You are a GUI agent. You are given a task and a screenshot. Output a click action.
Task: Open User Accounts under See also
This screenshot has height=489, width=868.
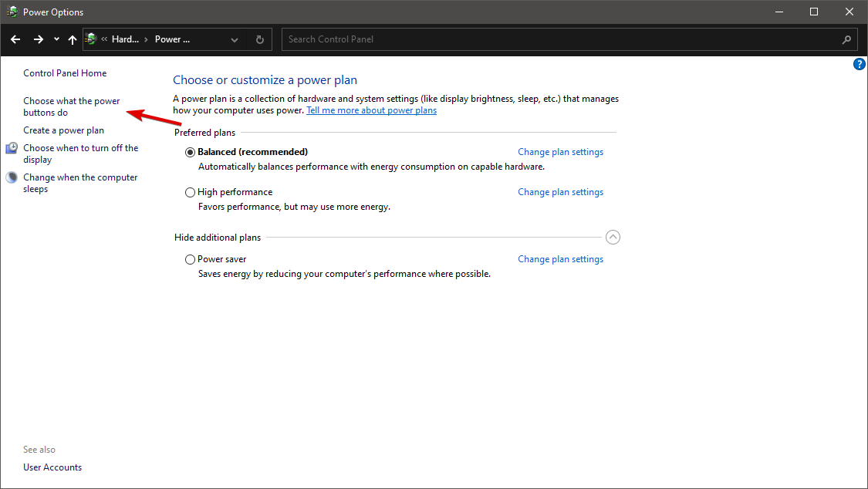(52, 467)
